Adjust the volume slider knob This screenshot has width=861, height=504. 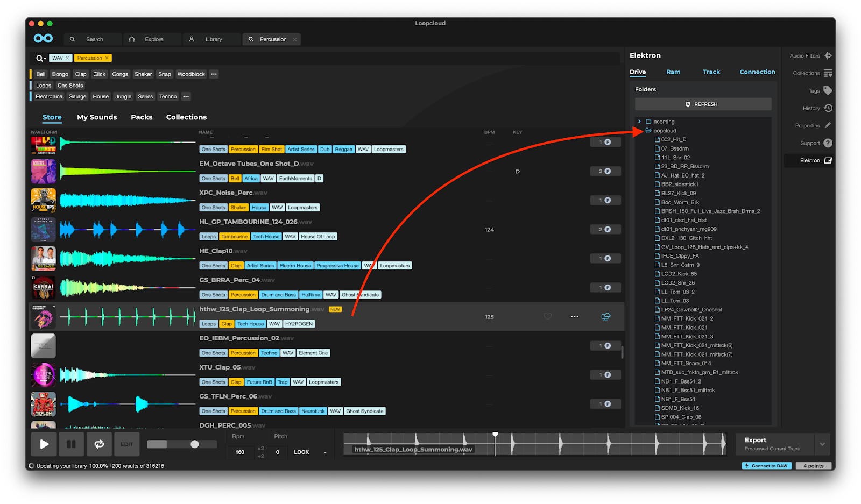(x=195, y=444)
